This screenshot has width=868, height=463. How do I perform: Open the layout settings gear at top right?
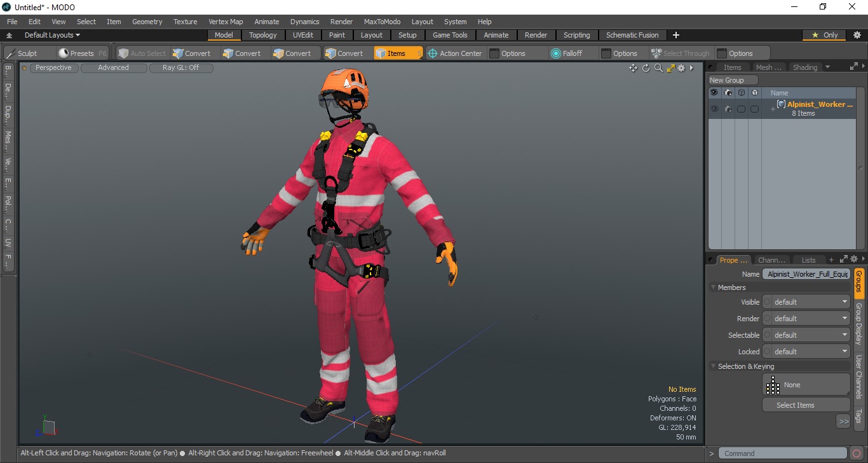click(857, 35)
